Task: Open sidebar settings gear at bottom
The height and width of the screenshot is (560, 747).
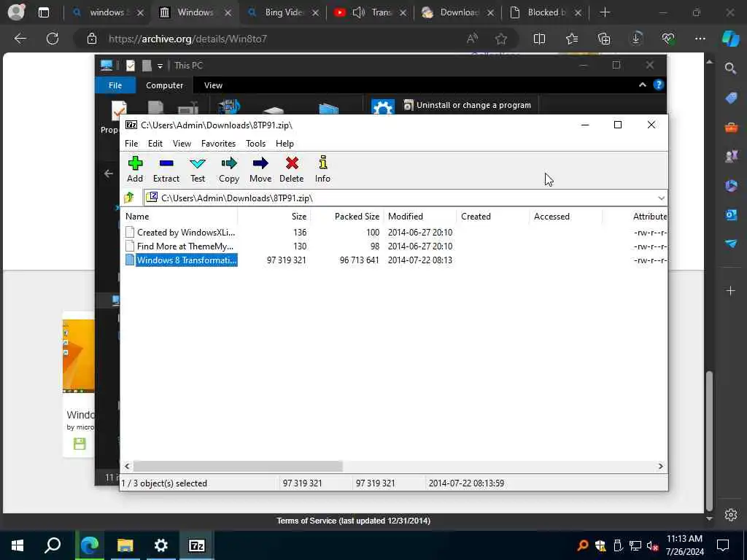Action: (731, 515)
